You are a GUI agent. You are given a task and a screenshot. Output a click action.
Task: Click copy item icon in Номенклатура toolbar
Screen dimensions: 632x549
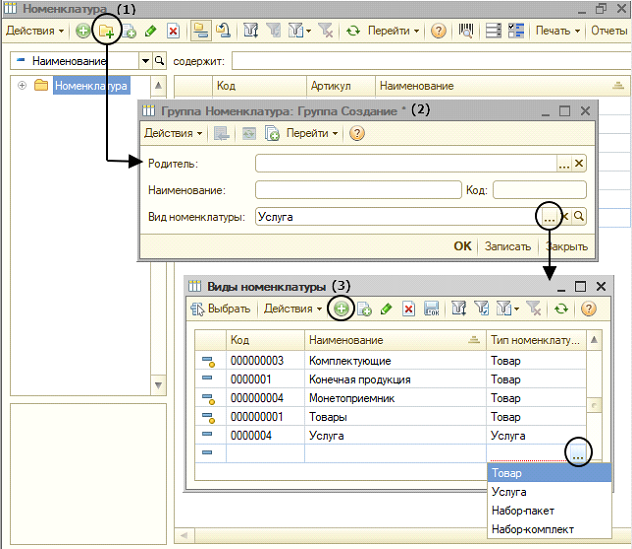click(x=129, y=31)
